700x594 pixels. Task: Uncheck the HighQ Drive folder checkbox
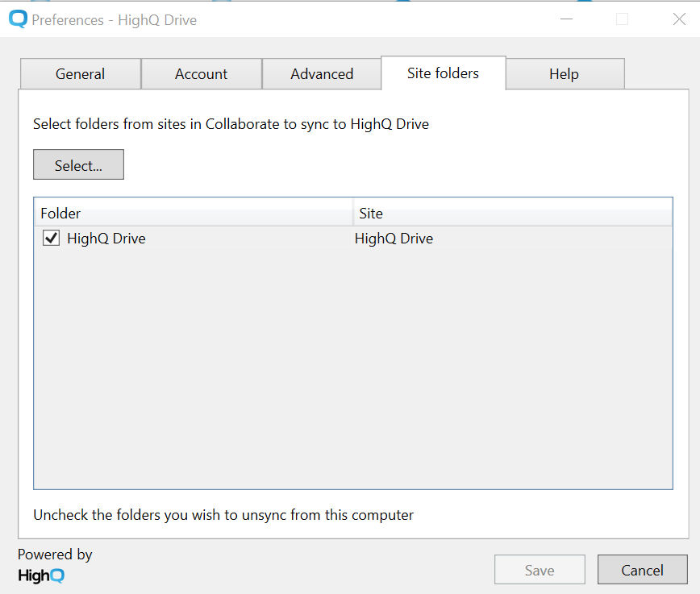coord(51,238)
